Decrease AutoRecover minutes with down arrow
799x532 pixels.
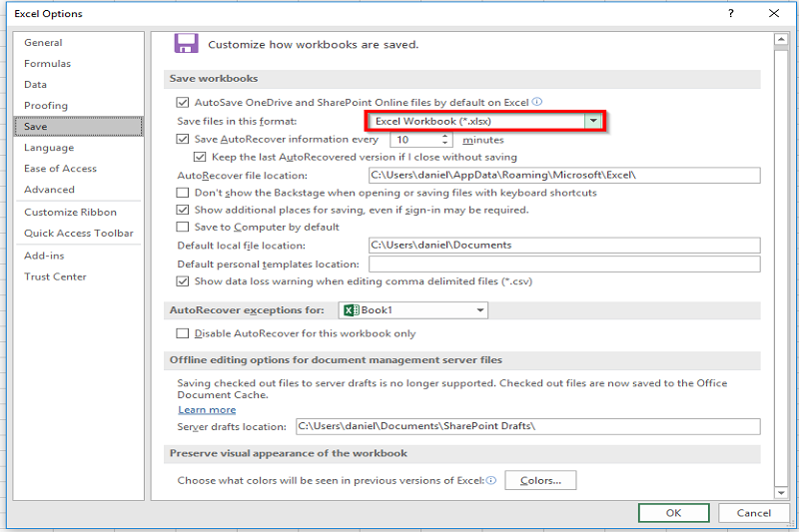tap(444, 143)
